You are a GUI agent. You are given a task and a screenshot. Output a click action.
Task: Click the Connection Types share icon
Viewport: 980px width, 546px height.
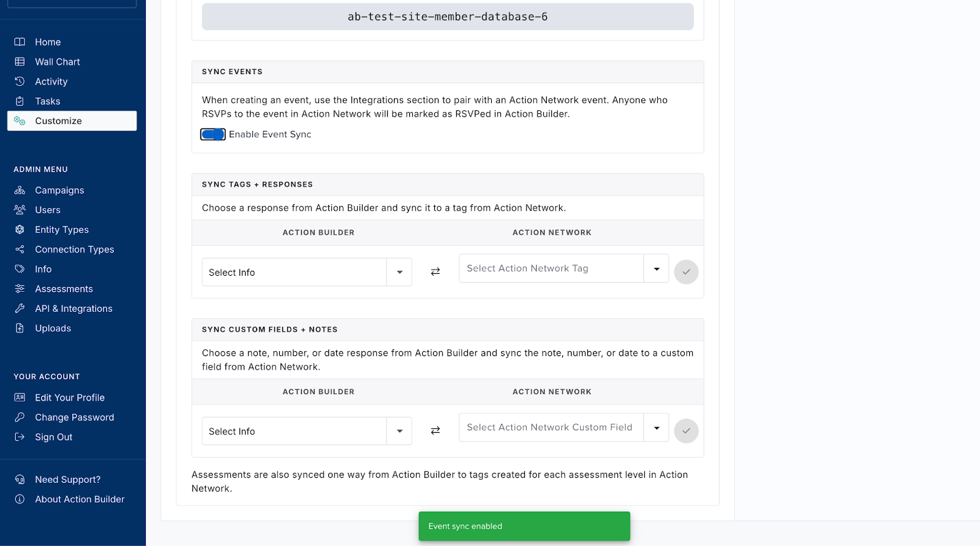point(20,249)
